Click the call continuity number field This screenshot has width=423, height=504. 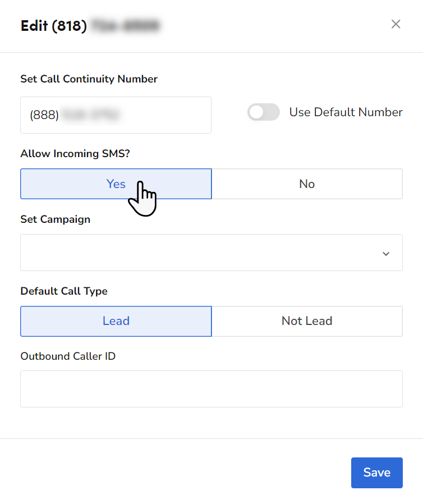pyautogui.click(x=116, y=115)
